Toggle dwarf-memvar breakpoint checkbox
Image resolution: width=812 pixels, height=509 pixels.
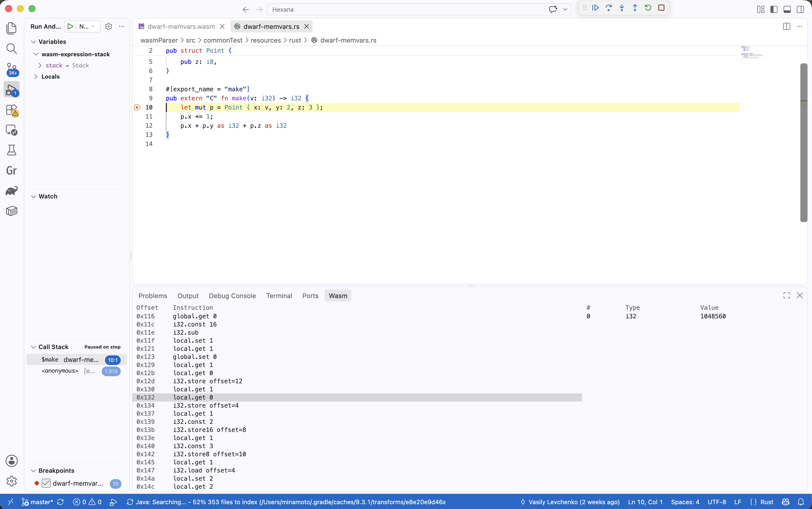click(46, 483)
